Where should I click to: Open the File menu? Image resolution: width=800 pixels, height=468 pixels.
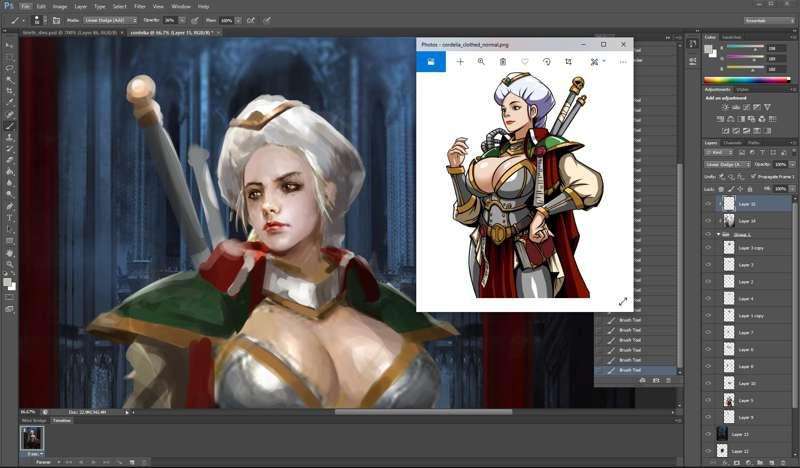[x=26, y=7]
